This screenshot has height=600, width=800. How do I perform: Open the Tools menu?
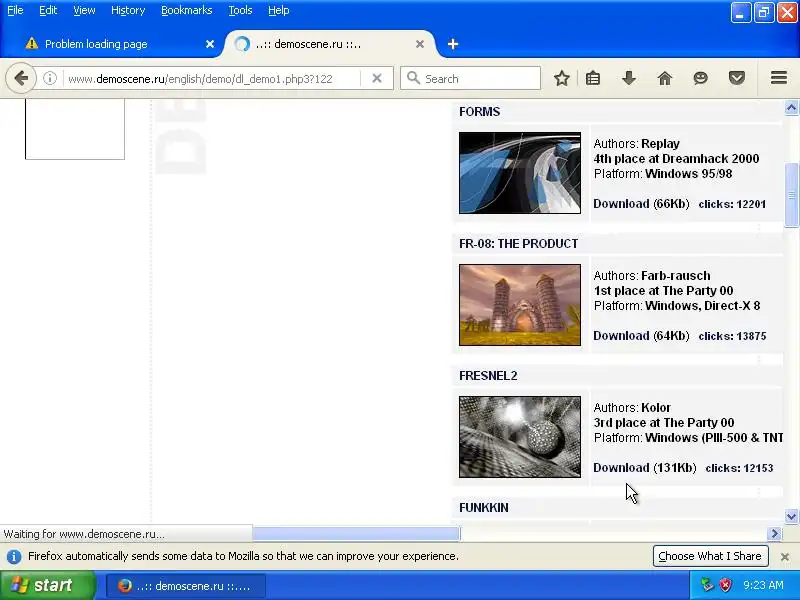click(x=240, y=10)
